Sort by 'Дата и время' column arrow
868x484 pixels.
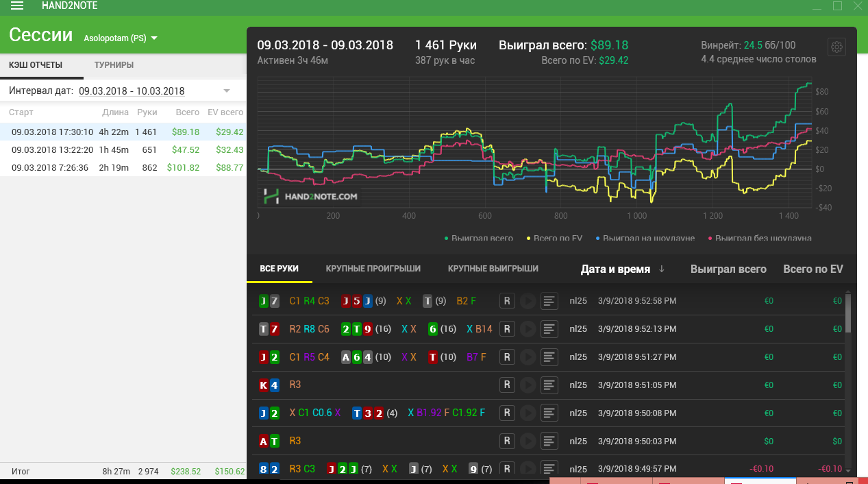(x=662, y=269)
